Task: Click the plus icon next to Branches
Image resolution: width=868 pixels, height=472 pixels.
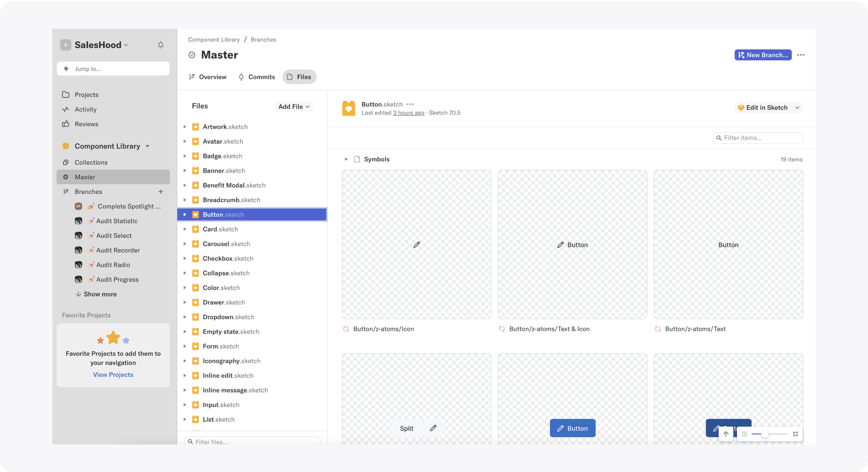Action: tap(161, 192)
